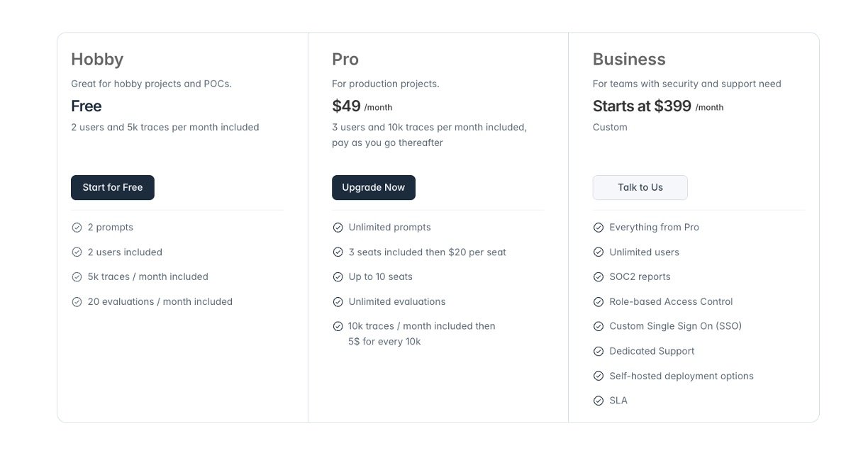868x458 pixels.
Task: Click the checkmark next to Everything from Pro
Action: (599, 228)
